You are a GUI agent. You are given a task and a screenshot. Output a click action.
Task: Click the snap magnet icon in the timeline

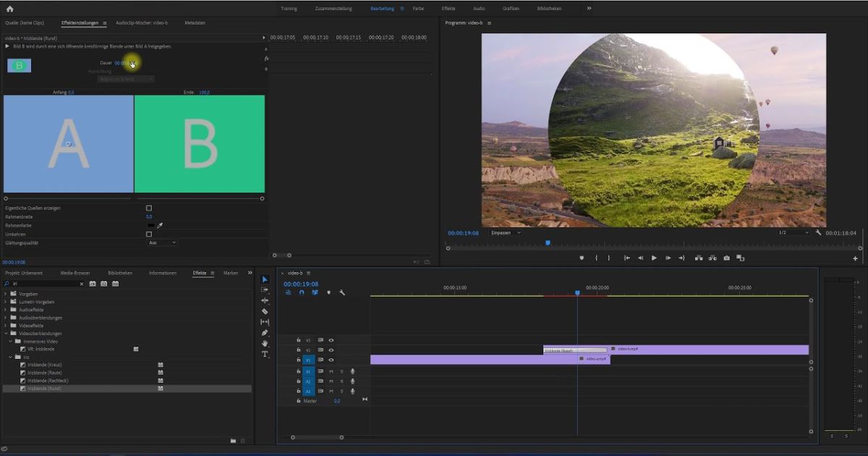click(302, 292)
